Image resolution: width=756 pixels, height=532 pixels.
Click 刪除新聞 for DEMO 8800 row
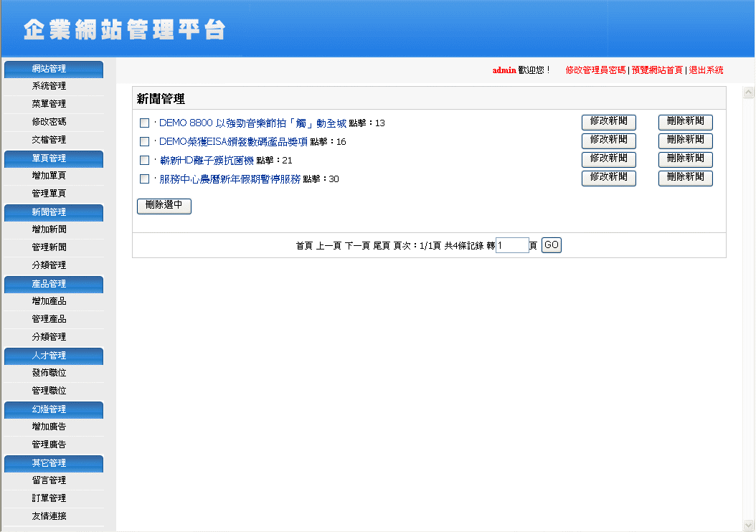tap(685, 122)
